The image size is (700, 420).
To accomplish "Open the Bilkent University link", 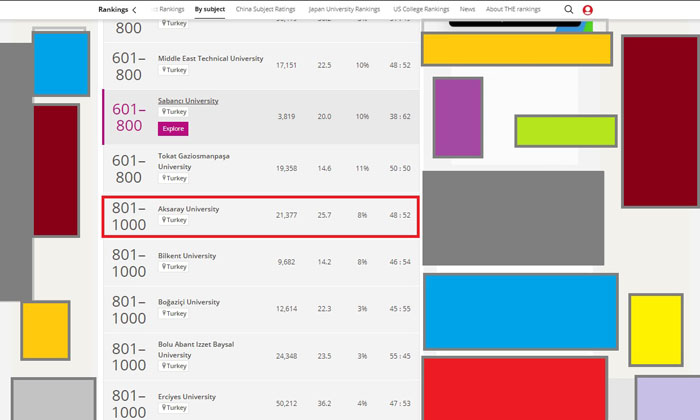I will tap(187, 256).
